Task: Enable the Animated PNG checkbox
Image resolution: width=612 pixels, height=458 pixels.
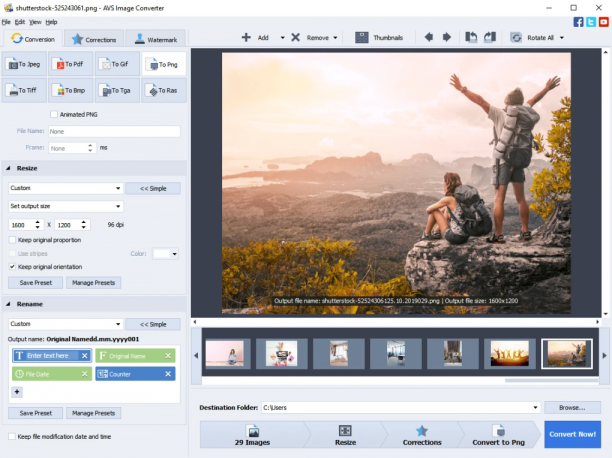Action: (x=54, y=114)
